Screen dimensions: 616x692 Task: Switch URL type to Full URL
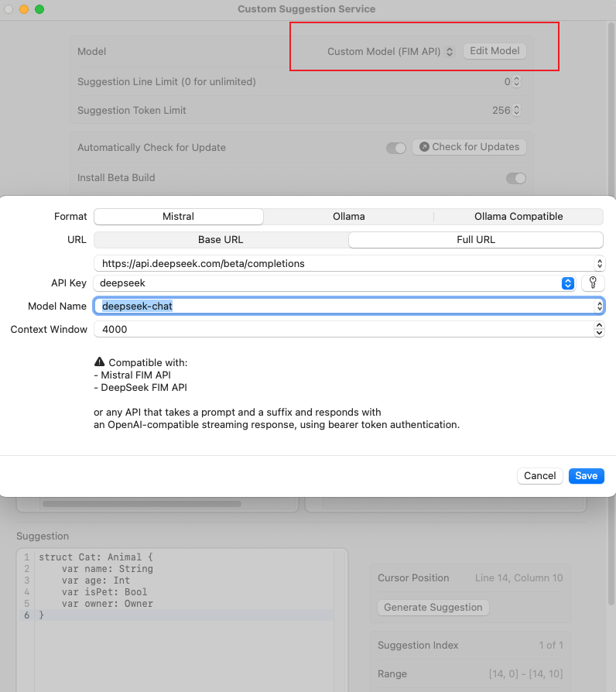pos(476,240)
